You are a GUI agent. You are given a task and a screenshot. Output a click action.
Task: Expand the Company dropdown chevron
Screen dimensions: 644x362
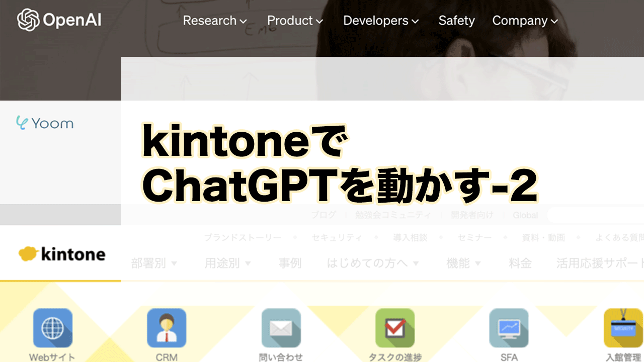tap(553, 22)
